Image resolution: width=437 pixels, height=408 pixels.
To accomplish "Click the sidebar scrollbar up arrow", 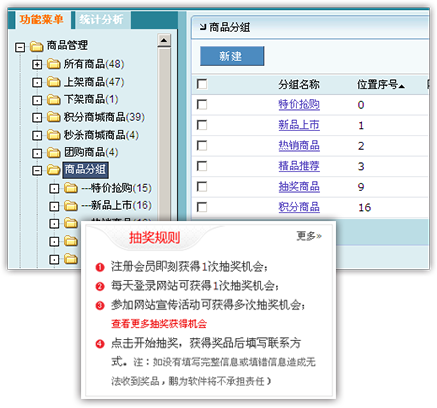I will [x=164, y=41].
